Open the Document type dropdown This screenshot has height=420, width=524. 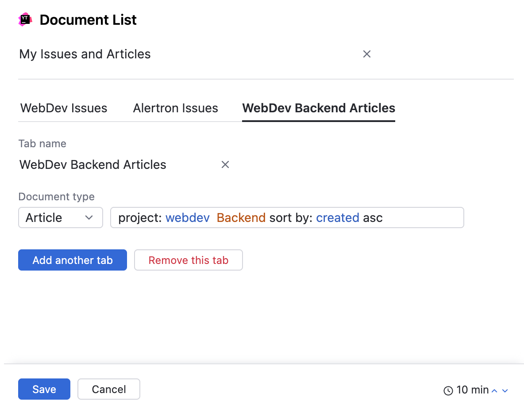61,218
